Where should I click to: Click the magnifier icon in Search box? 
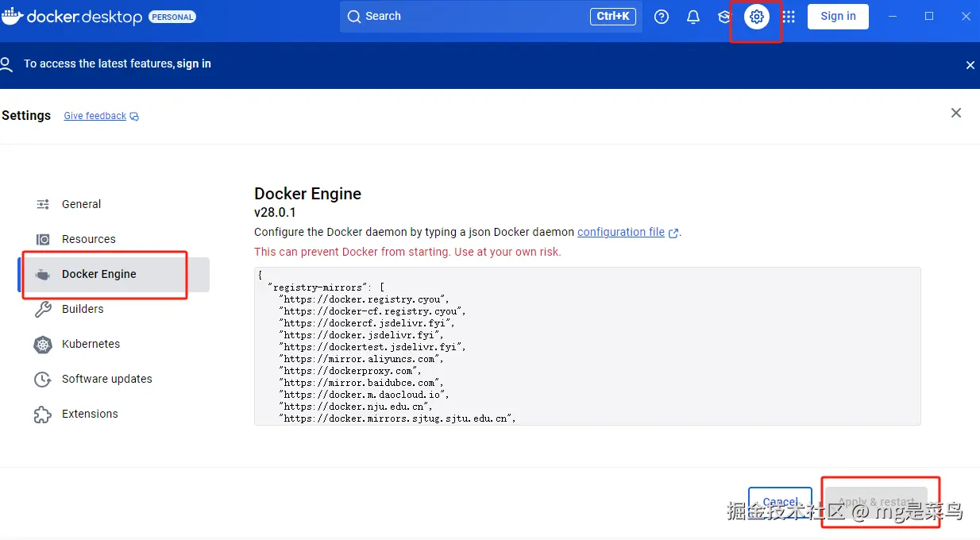[353, 17]
